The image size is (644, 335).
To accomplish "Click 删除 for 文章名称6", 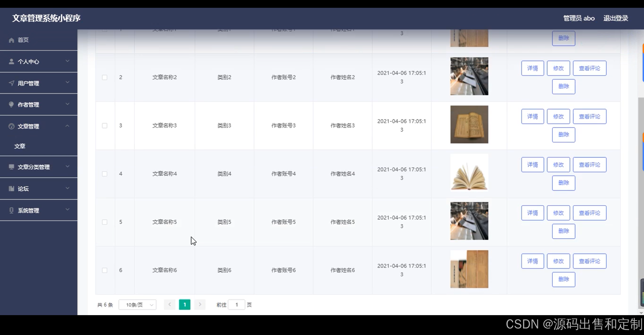I will pos(564,279).
